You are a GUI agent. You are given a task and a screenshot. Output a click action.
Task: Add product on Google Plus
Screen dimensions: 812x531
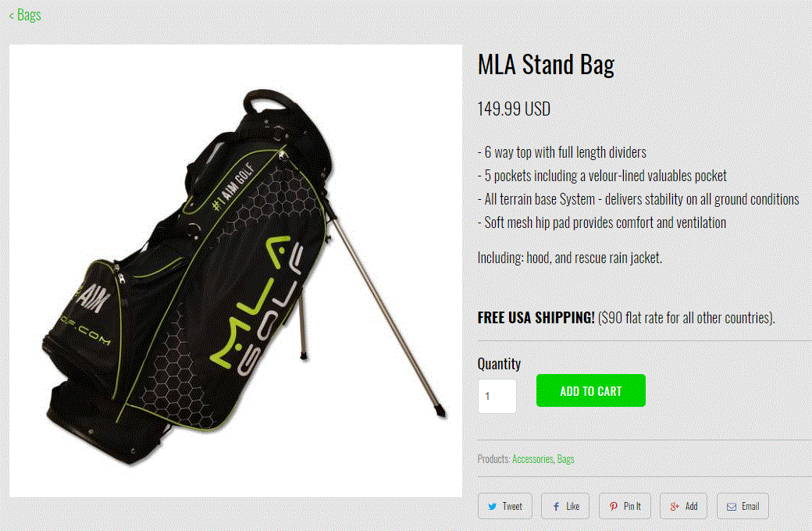[683, 506]
